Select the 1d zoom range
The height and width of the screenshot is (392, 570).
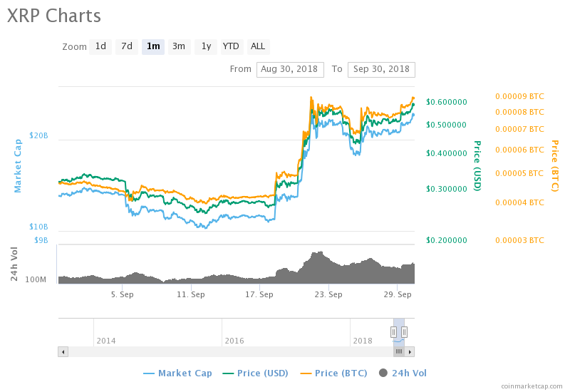click(100, 46)
